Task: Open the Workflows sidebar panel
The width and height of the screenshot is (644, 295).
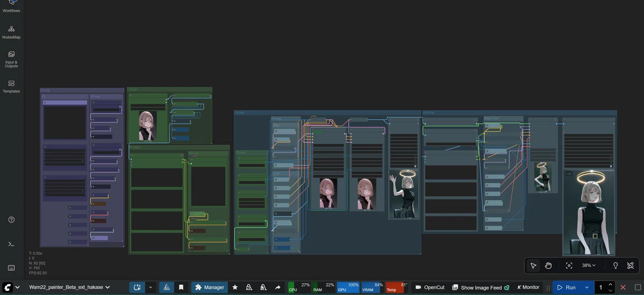Action: pyautogui.click(x=11, y=6)
